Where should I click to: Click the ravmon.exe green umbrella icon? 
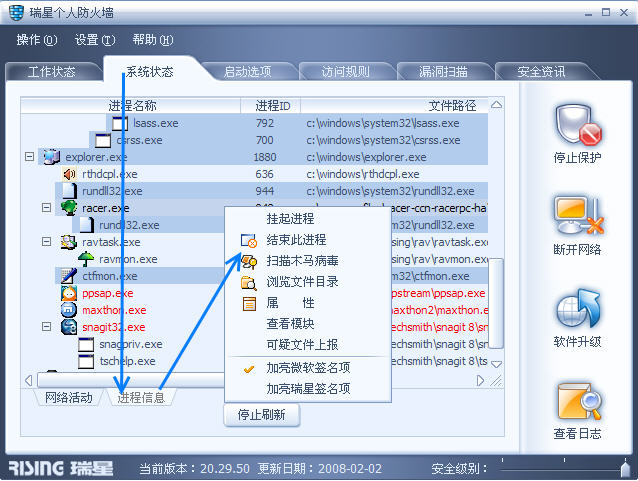coord(86,259)
